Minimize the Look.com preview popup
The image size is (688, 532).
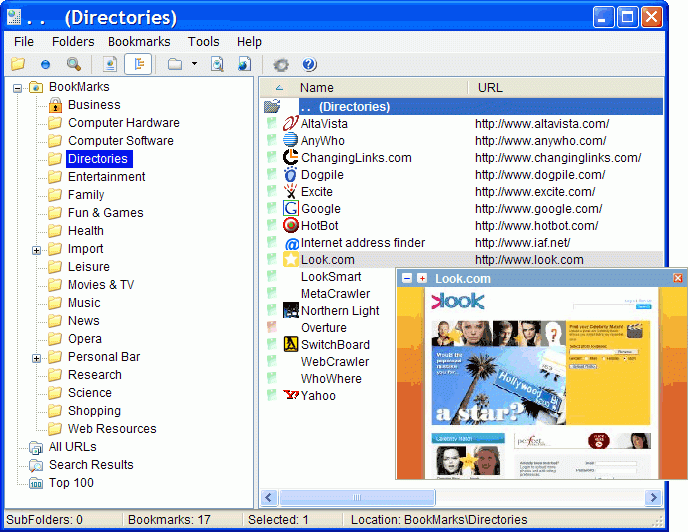407,278
